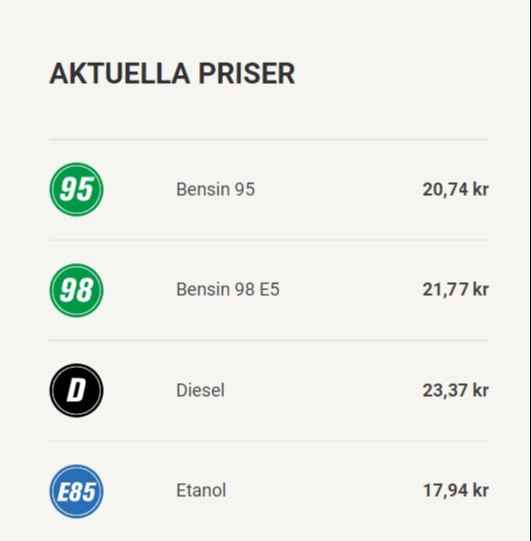Select the 23,37 kr Diesel price
Screen dimensions: 531x541
pos(455,390)
